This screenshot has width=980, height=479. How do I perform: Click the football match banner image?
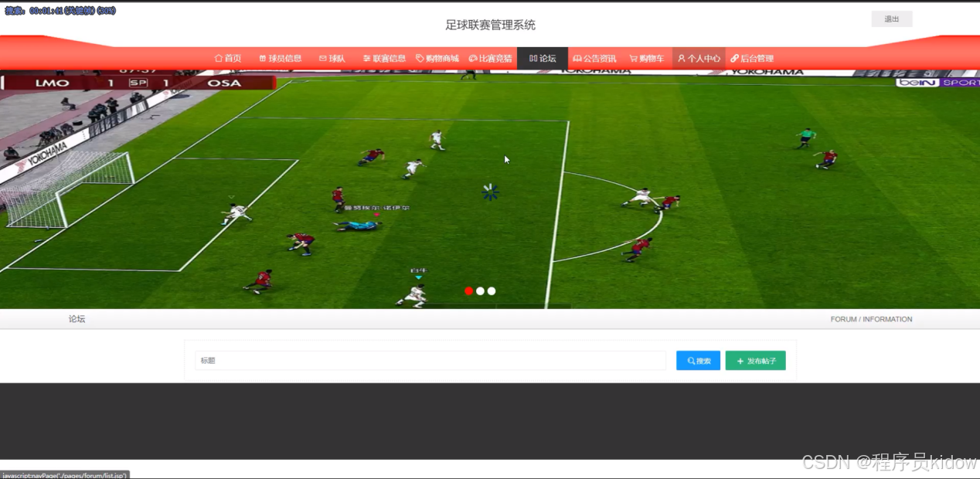[x=490, y=189]
